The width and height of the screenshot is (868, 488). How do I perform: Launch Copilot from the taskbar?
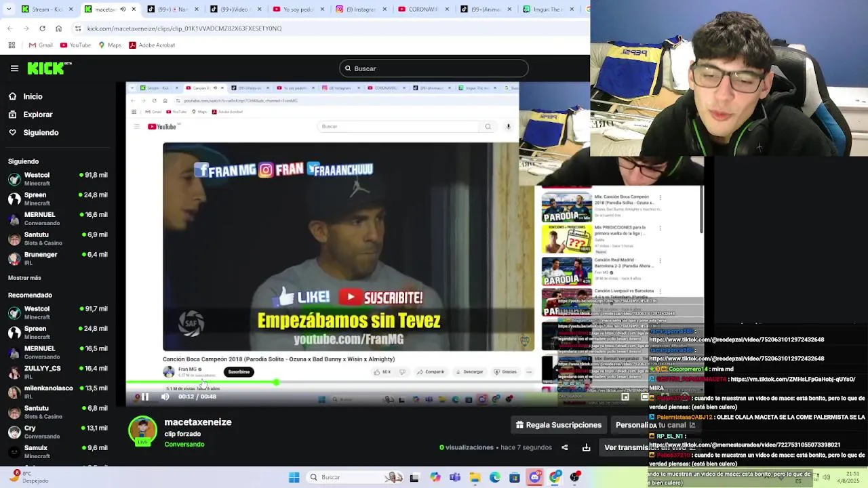pyautogui.click(x=435, y=477)
